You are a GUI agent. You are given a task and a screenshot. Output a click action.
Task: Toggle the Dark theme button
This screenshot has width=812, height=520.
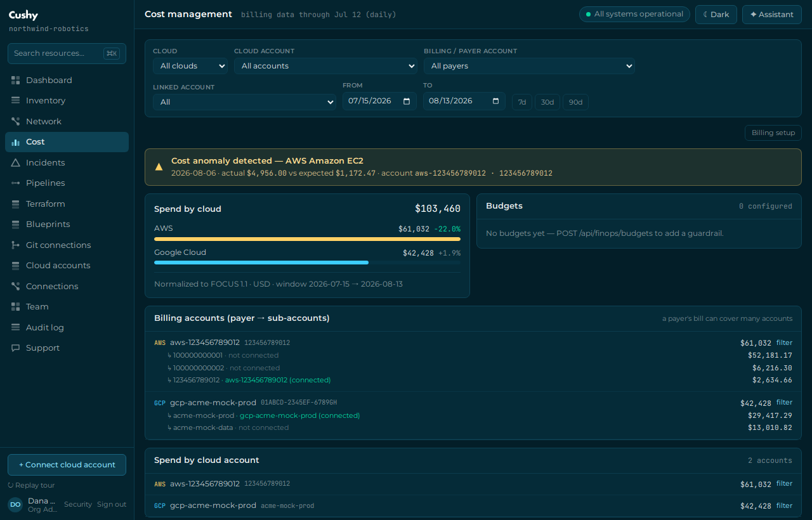(716, 15)
